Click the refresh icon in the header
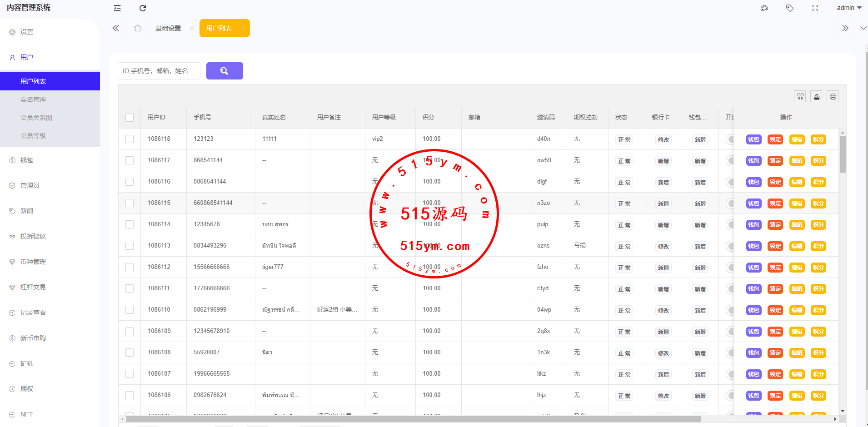Image resolution: width=868 pixels, height=427 pixels. (143, 8)
